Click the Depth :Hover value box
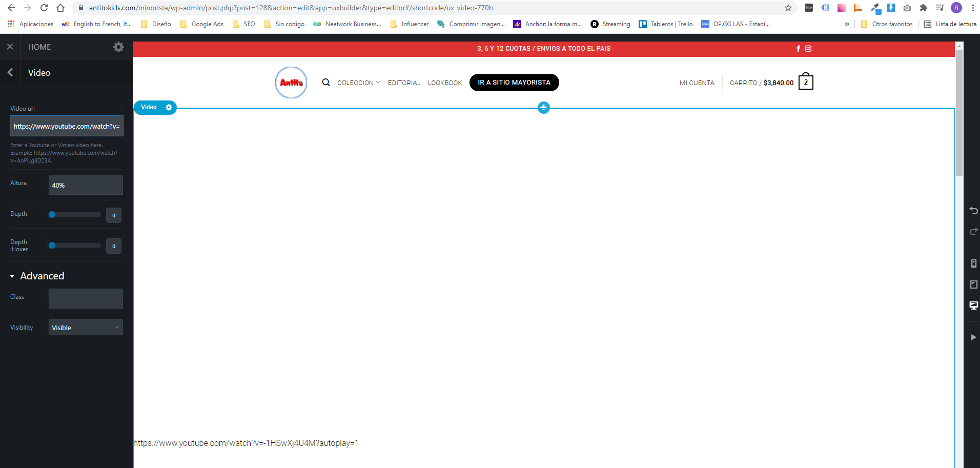Screen dimensions: 980x468 click(x=114, y=246)
